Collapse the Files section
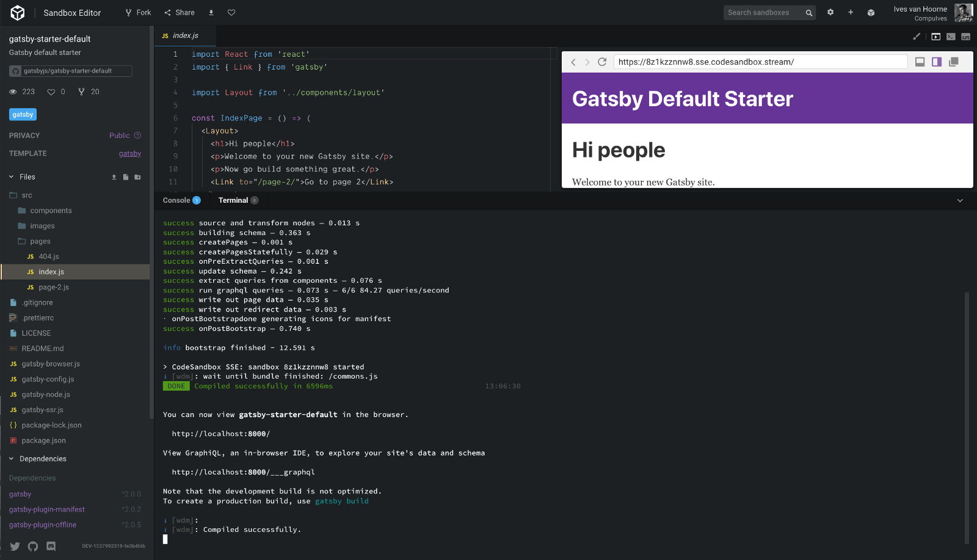This screenshot has height=560, width=977. coord(10,176)
